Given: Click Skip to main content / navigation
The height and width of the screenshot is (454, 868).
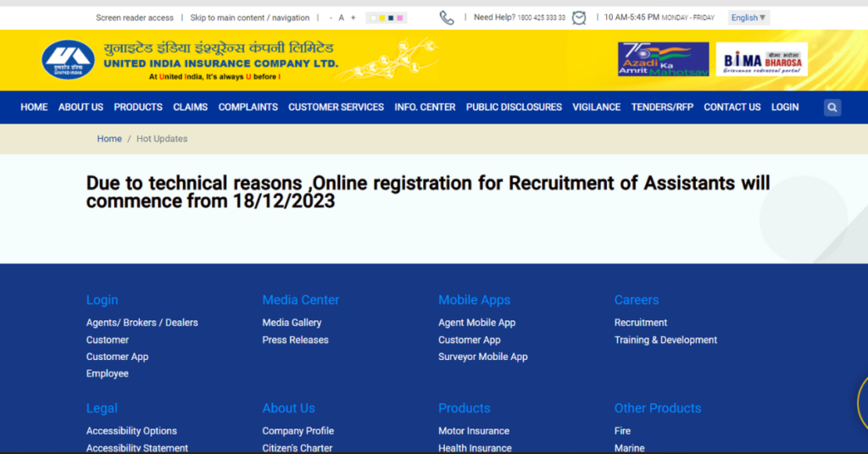Looking at the screenshot, I should [250, 18].
